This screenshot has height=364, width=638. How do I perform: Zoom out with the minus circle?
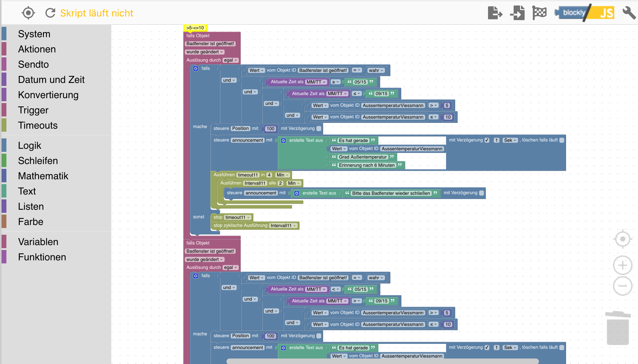coord(622,286)
